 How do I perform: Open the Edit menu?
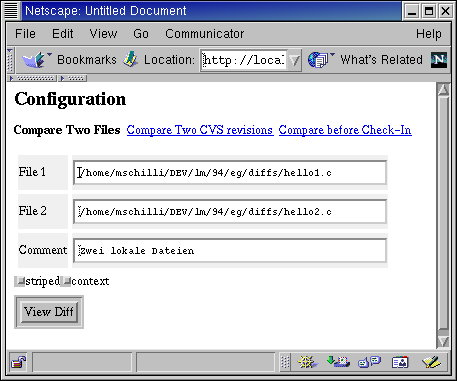click(63, 34)
